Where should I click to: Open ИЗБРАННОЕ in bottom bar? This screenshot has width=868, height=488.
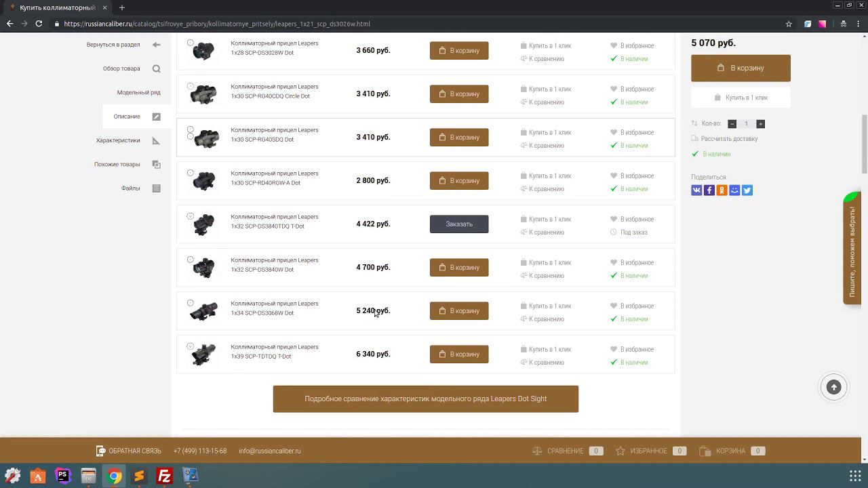tap(651, 451)
